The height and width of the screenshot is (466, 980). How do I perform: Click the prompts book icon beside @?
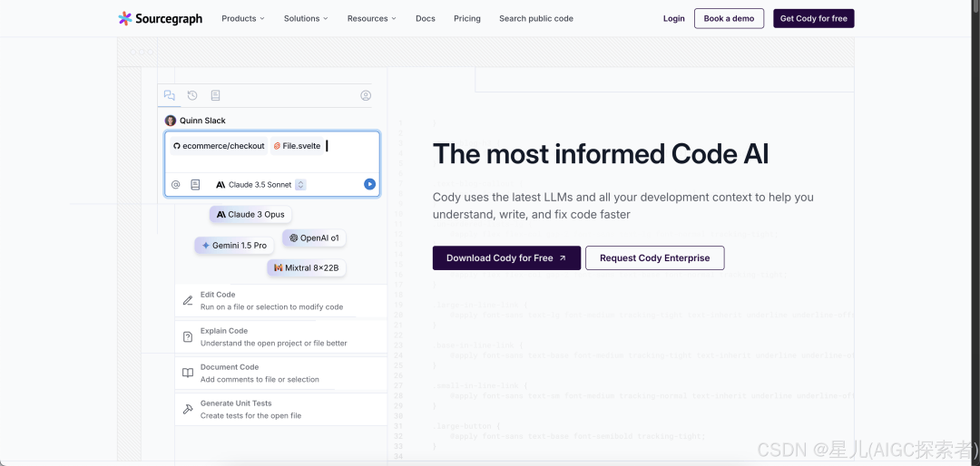point(195,184)
